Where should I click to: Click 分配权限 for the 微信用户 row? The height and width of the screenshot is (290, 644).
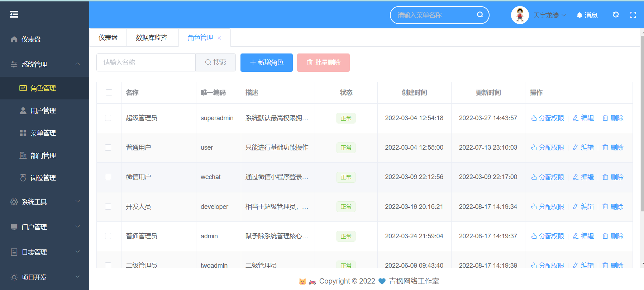point(548,177)
